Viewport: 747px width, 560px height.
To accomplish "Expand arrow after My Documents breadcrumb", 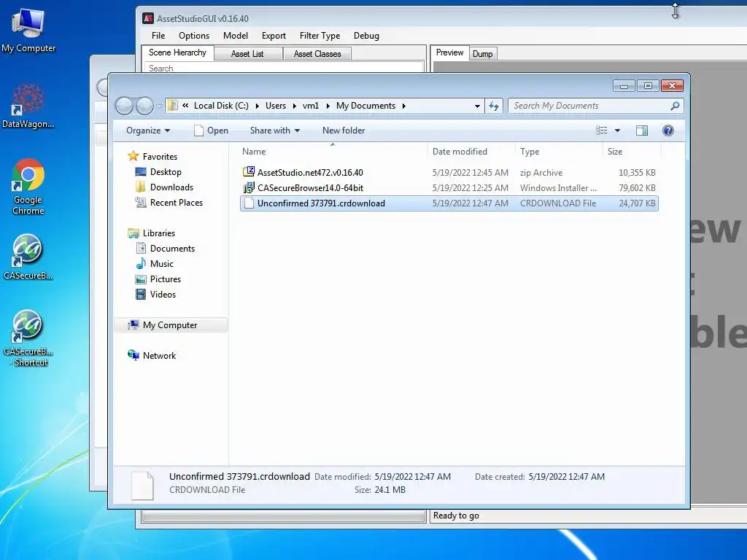I will tap(403, 106).
